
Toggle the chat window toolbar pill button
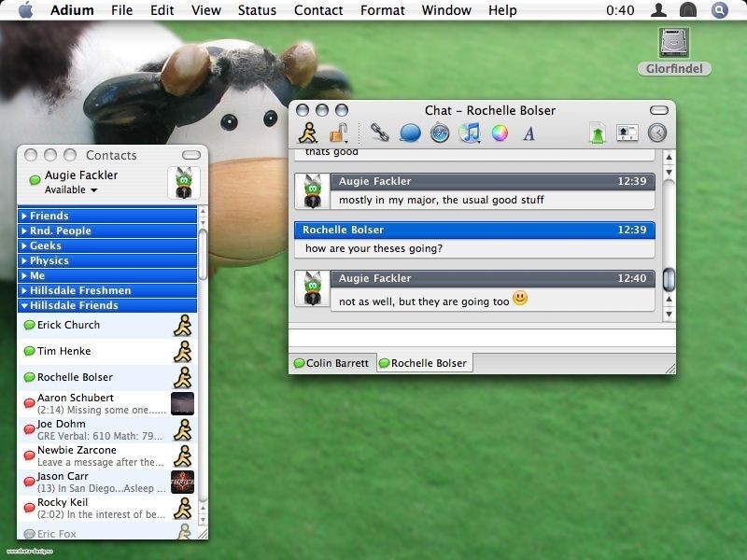659,110
